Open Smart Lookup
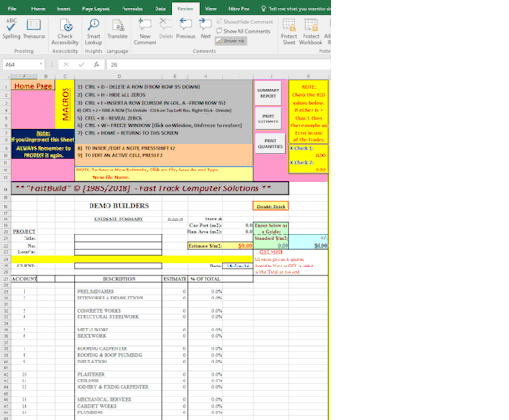The width and height of the screenshot is (509, 420). pos(93,31)
